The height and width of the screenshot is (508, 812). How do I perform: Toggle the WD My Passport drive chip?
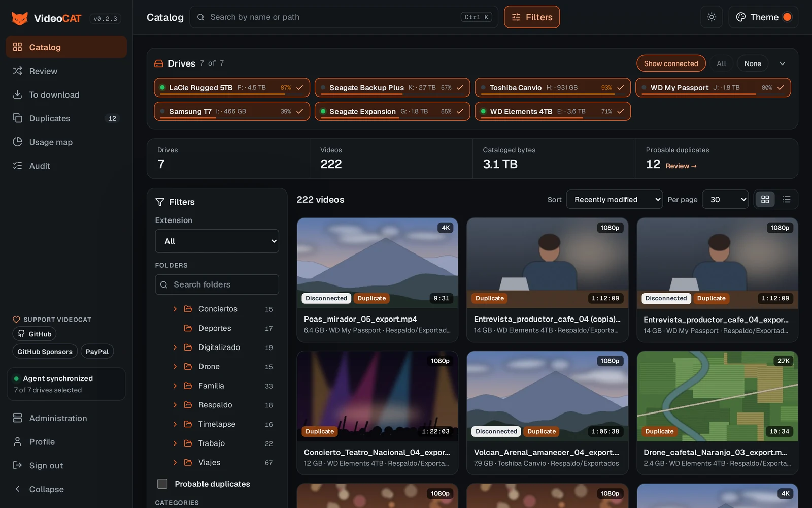(713, 88)
